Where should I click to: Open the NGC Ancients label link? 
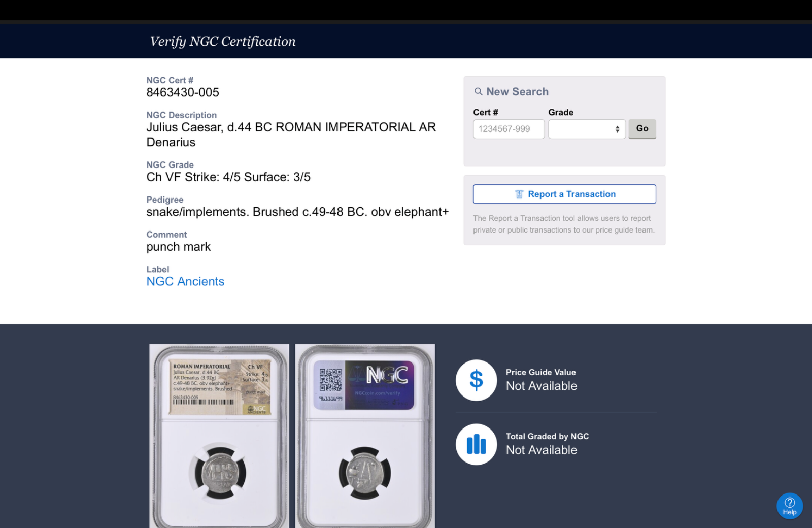[x=185, y=281]
